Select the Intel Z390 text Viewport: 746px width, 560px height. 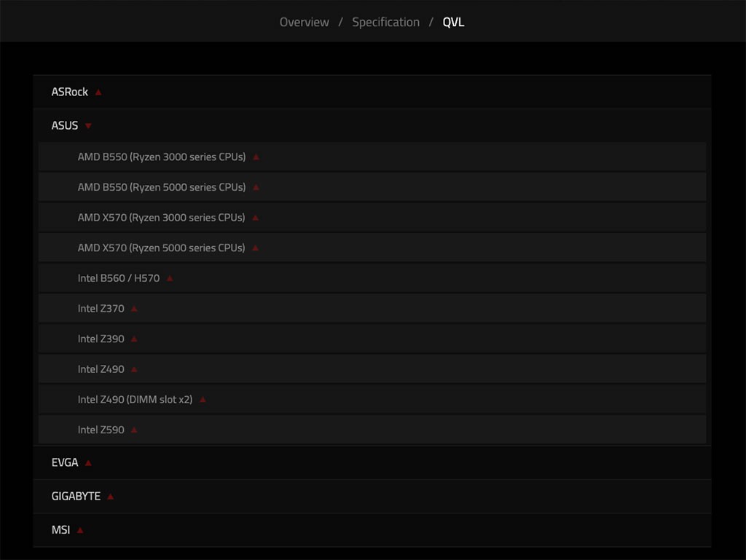[x=101, y=339]
